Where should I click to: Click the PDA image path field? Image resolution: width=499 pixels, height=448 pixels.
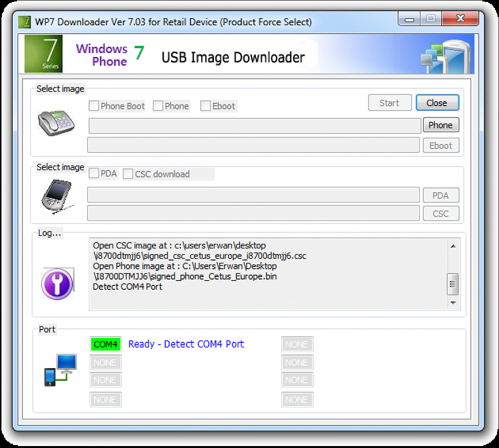[253, 195]
